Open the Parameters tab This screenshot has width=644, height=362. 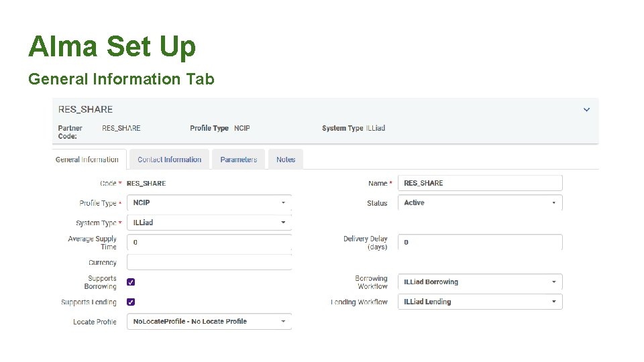[238, 160]
